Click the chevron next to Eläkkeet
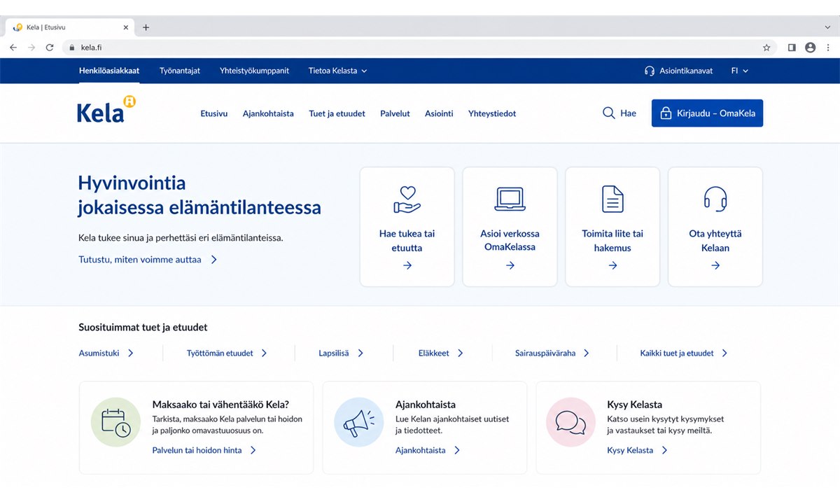 coord(461,353)
